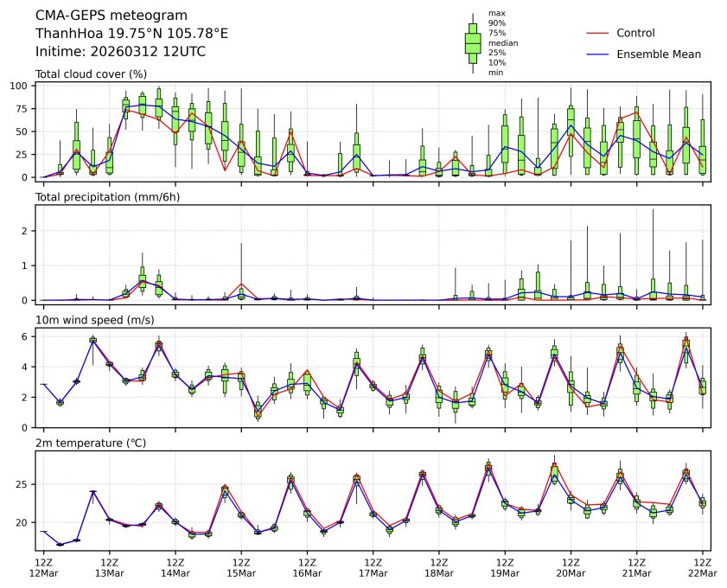Viewport: 727px width, 588px height.
Task: Click the 12Z 12Mar time axis label
Action: (43, 566)
